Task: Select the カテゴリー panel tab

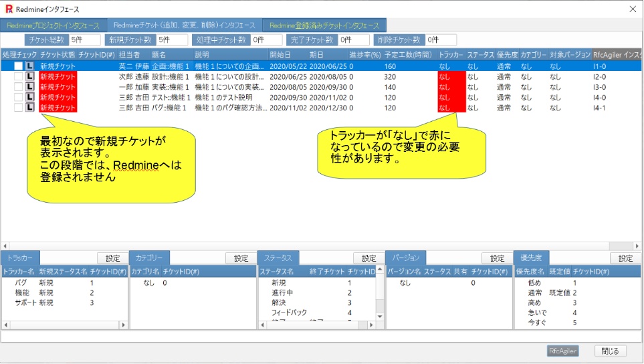Action: coord(149,258)
